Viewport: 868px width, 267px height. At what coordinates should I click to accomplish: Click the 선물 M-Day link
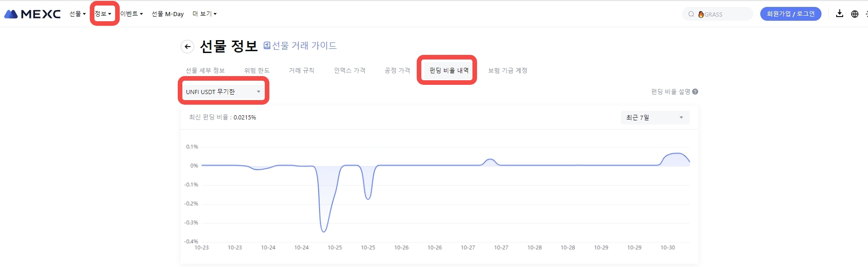click(168, 14)
